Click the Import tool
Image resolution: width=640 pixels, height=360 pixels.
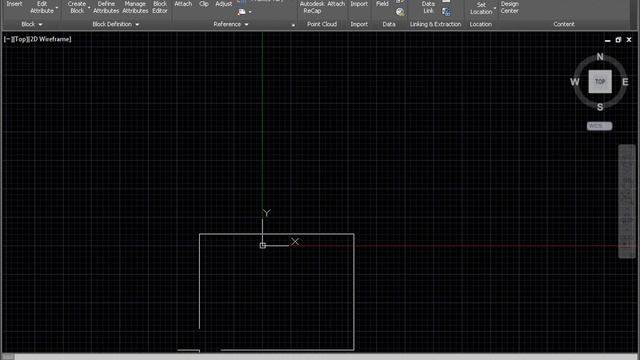pos(359,4)
